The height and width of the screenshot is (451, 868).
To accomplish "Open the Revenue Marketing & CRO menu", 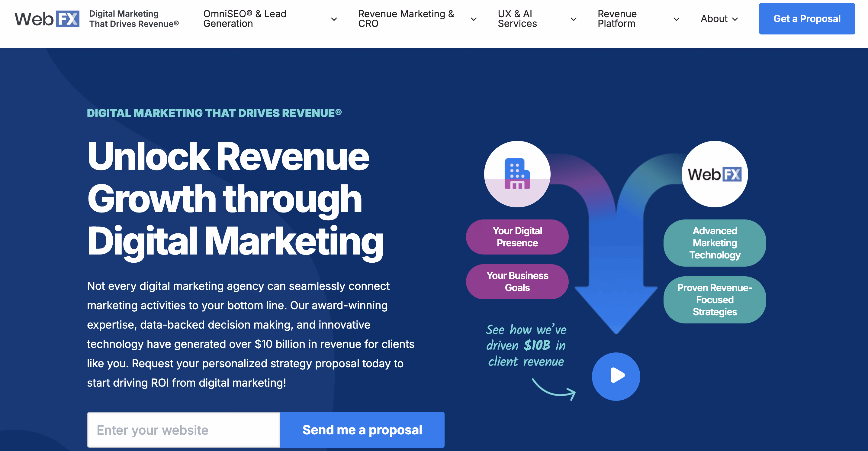I will [x=406, y=18].
